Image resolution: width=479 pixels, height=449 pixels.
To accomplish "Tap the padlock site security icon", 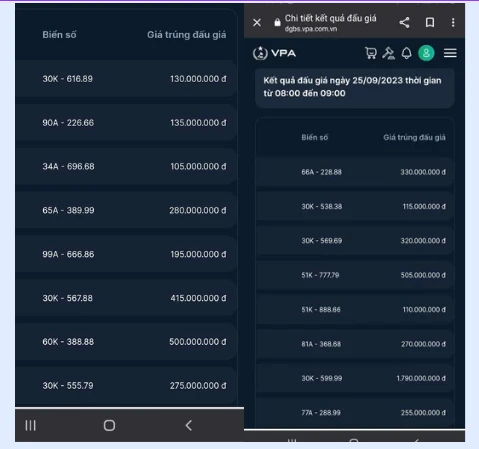I will coord(277,23).
